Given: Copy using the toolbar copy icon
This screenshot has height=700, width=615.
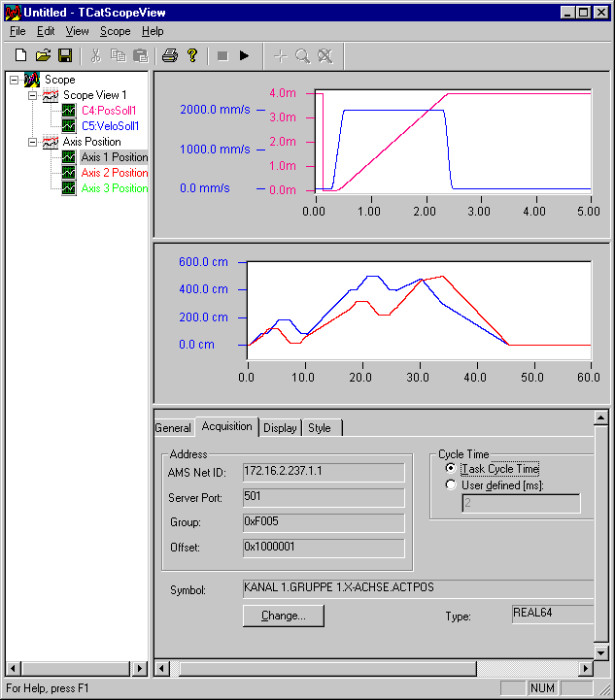Looking at the screenshot, I should click(118, 55).
